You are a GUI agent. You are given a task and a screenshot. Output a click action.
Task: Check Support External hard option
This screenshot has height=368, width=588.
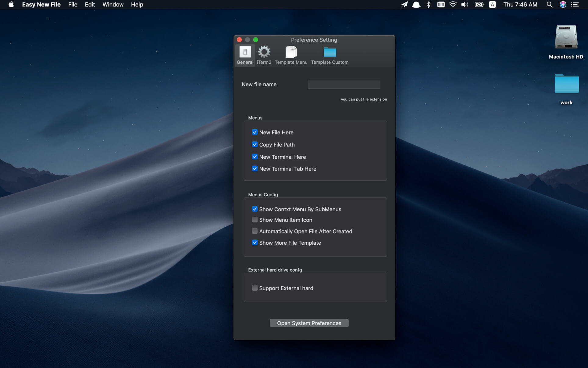pos(255,288)
